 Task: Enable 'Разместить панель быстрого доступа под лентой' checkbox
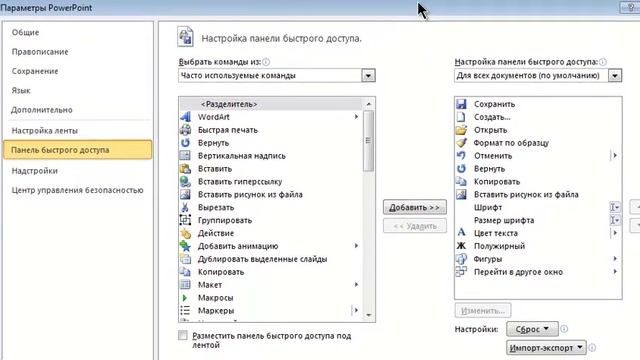pyautogui.click(x=183, y=336)
